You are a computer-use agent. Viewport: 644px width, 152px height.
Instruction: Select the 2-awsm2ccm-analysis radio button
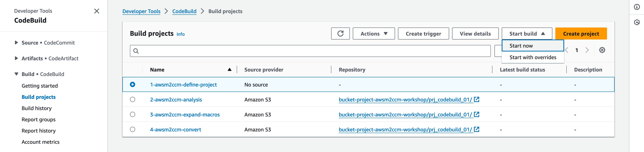(x=133, y=100)
